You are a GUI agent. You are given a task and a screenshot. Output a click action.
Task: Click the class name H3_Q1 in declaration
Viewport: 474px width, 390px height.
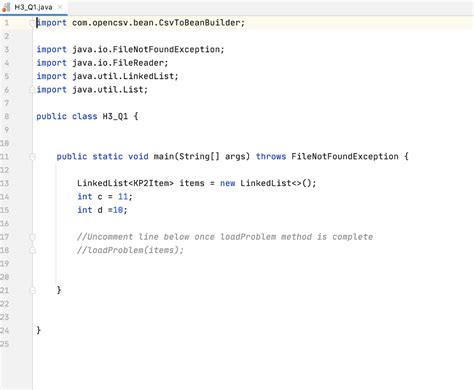point(115,116)
